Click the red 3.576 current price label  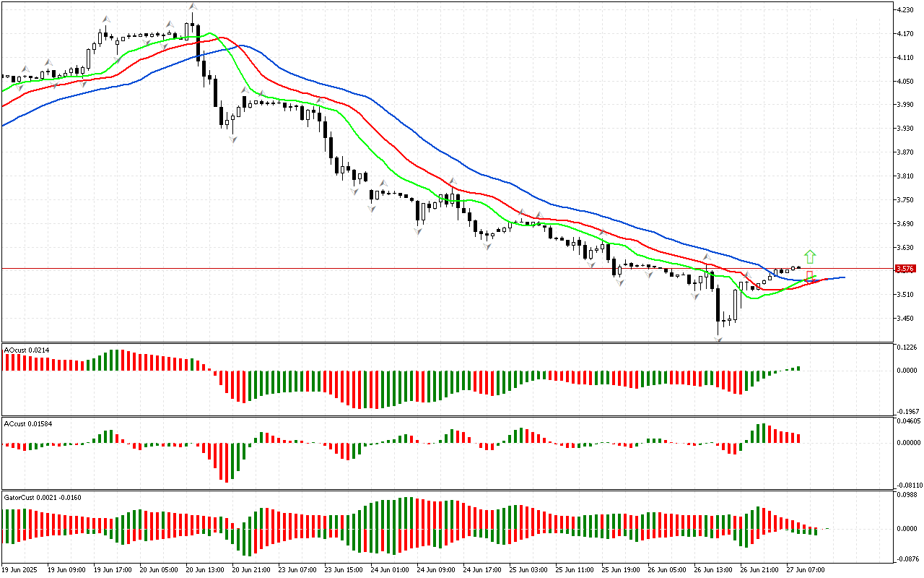click(905, 269)
